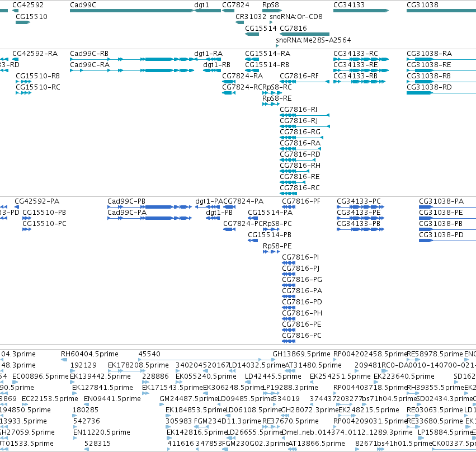Click transcript CG7816-RH label
476x452 pixels.
point(300,166)
